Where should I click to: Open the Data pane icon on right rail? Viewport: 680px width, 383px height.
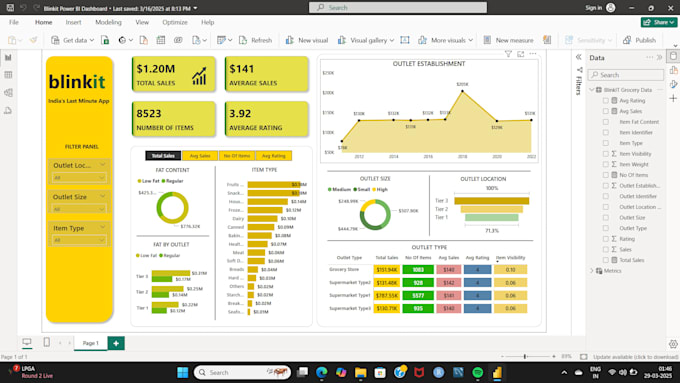click(673, 56)
